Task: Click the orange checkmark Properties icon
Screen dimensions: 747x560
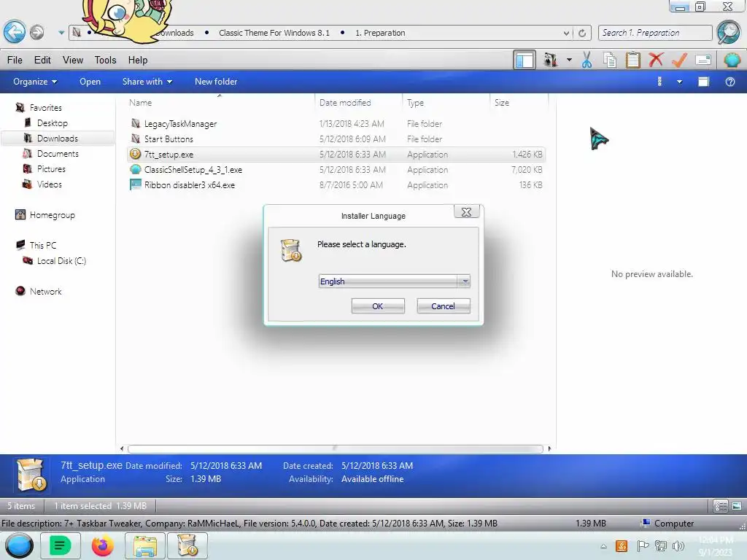Action: 679,60
